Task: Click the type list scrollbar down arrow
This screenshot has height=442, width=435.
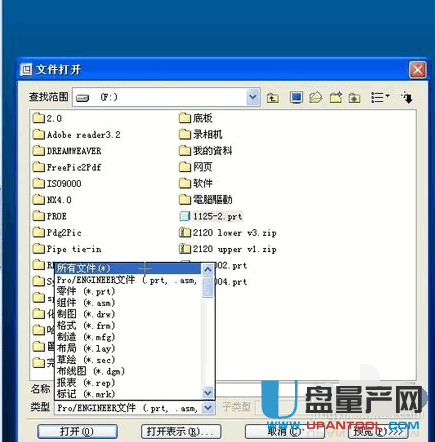Action: [x=208, y=393]
